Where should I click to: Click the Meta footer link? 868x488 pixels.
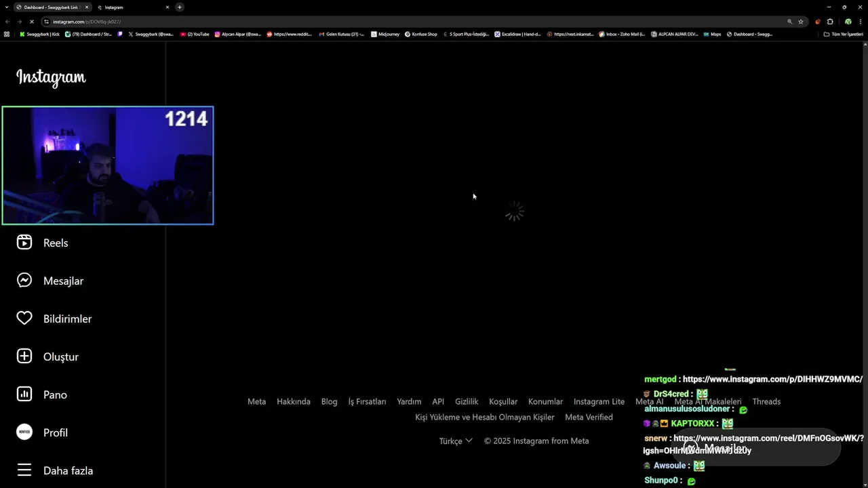click(257, 401)
